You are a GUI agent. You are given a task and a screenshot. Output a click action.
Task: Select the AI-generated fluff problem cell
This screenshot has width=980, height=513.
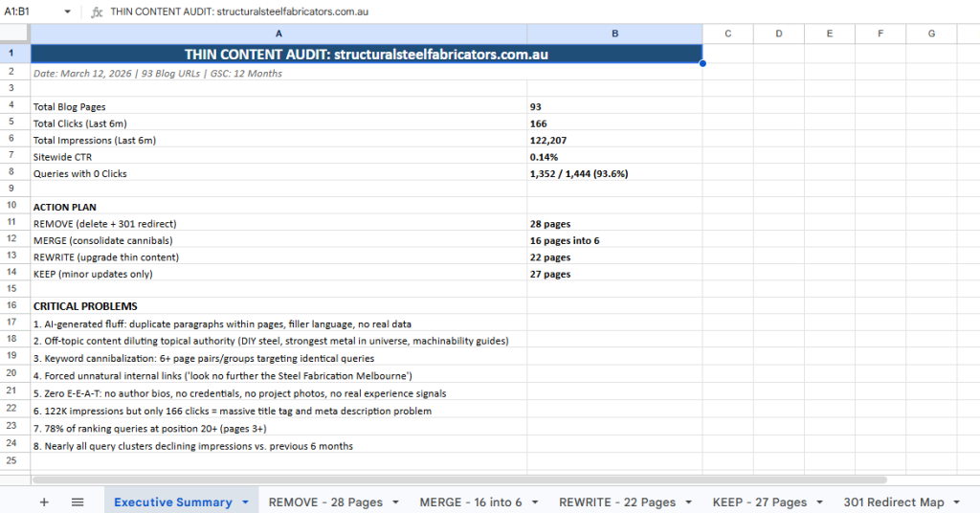pos(278,323)
